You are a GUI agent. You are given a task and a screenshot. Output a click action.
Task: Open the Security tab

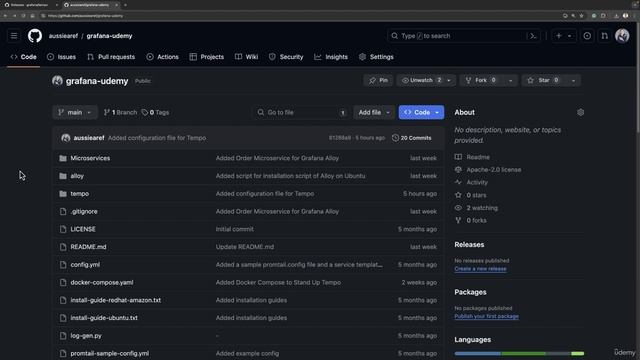(x=286, y=57)
